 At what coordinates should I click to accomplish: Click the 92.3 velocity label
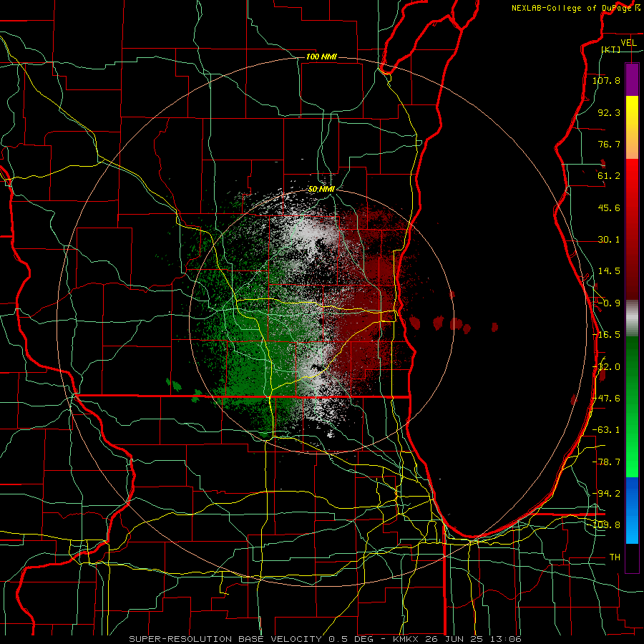(609, 112)
